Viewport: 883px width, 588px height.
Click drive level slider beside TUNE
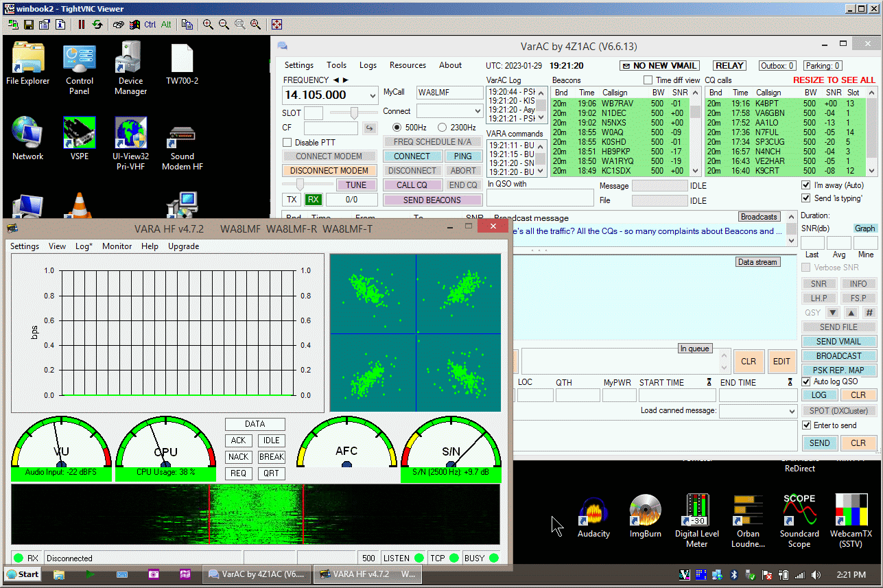pyautogui.click(x=299, y=185)
